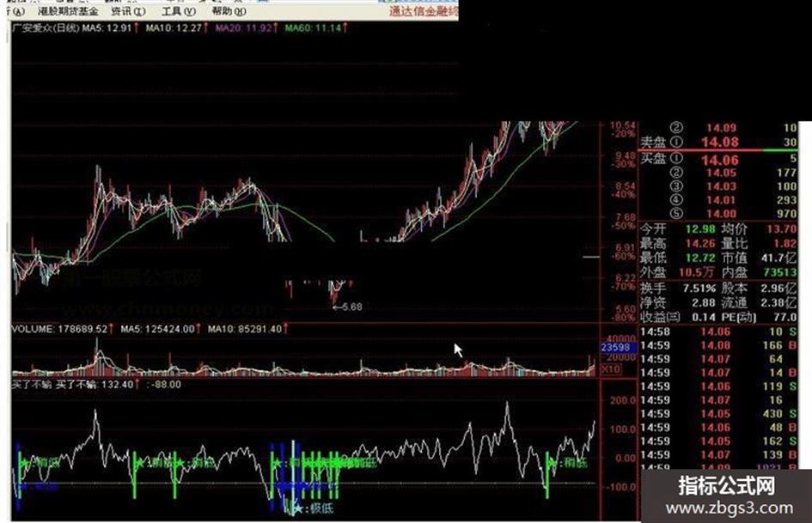Viewport: 812px width, 523px height.
Task: Click the -88.00 indicator value
Action: pyautogui.click(x=166, y=385)
